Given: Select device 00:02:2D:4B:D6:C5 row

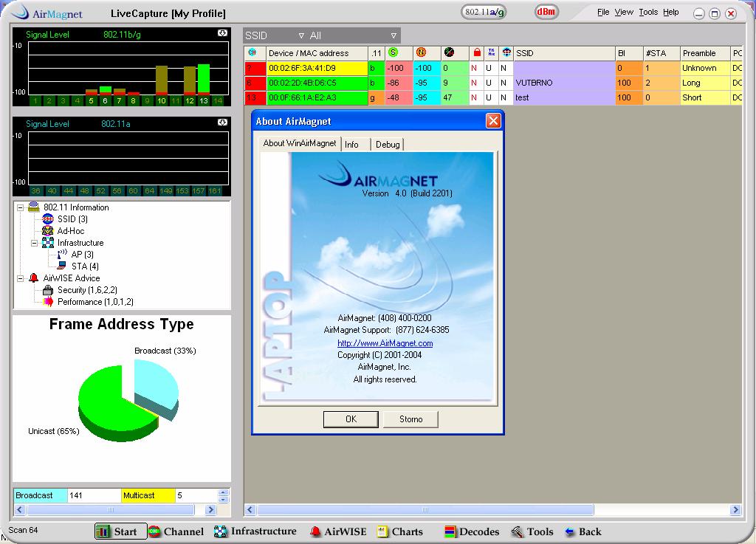Looking at the screenshot, I should click(493, 83).
